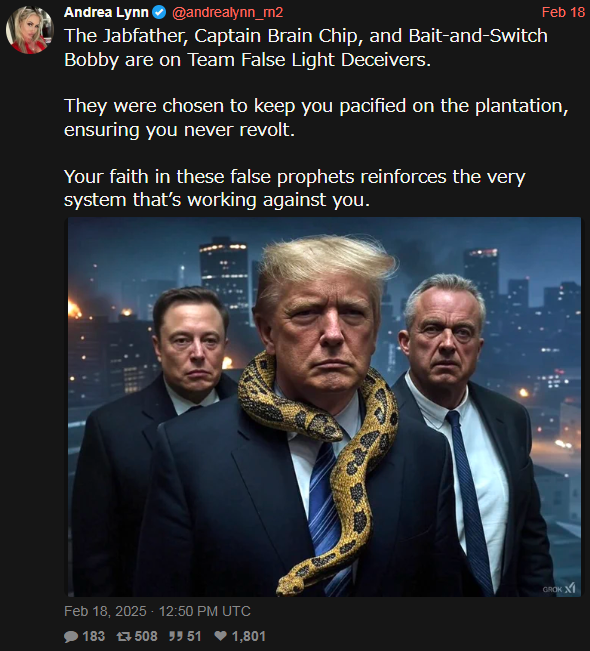
Task: Click the blue verified badge
Action: point(159,12)
